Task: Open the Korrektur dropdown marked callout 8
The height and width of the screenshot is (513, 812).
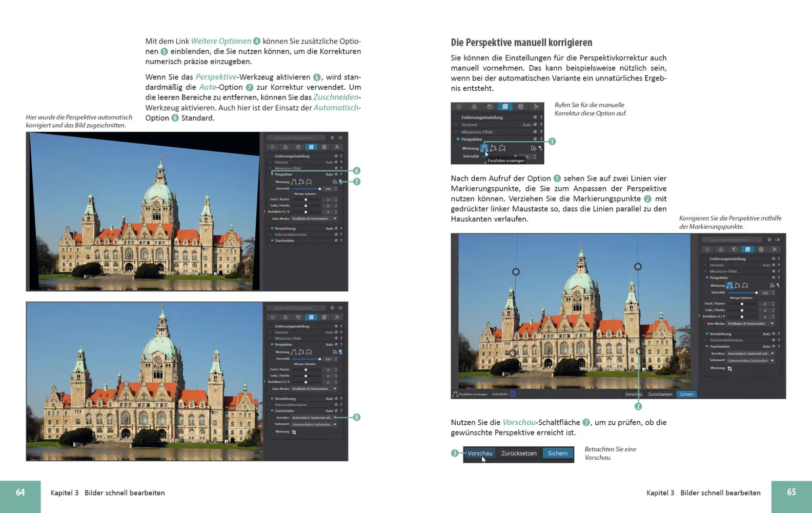Action: (314, 418)
